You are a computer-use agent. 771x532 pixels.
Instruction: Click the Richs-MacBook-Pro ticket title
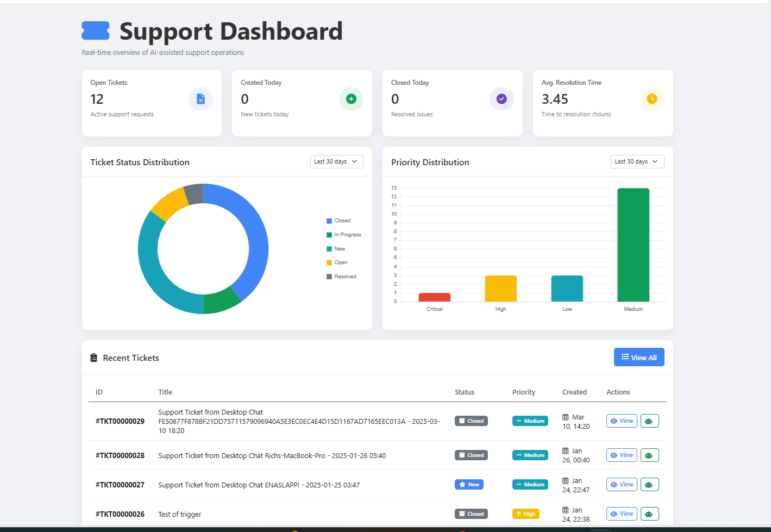click(272, 455)
